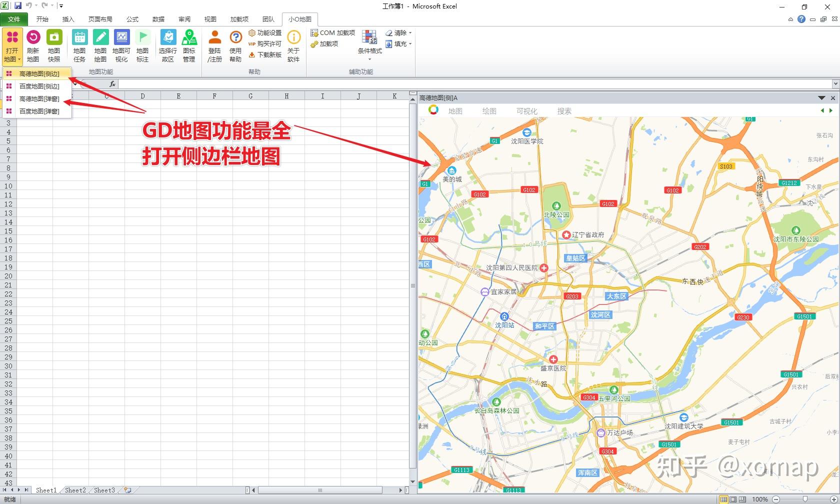Select the Sheet1 worksheet tab

click(46, 490)
